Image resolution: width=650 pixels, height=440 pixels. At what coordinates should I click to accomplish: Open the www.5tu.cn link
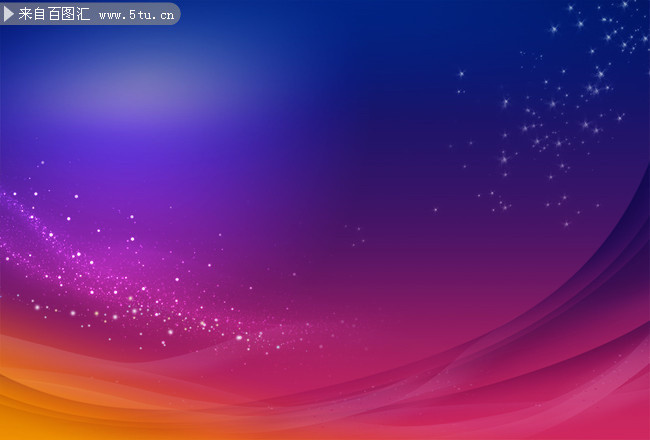(137, 16)
